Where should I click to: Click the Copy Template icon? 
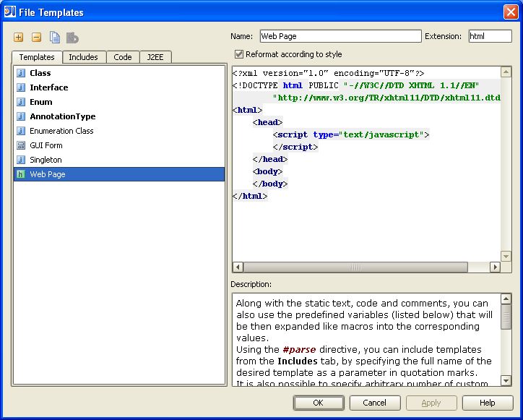[55, 37]
